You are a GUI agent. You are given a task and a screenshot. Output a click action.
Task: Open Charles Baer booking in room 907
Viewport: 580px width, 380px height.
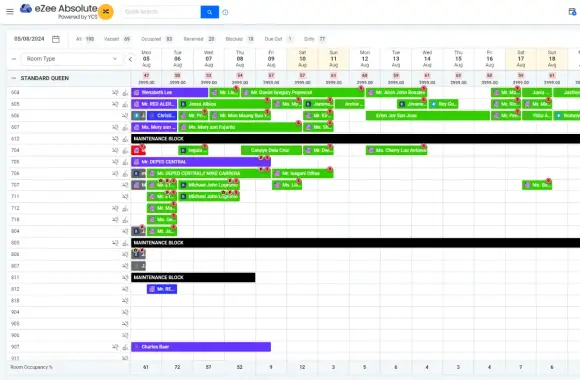(x=201, y=347)
